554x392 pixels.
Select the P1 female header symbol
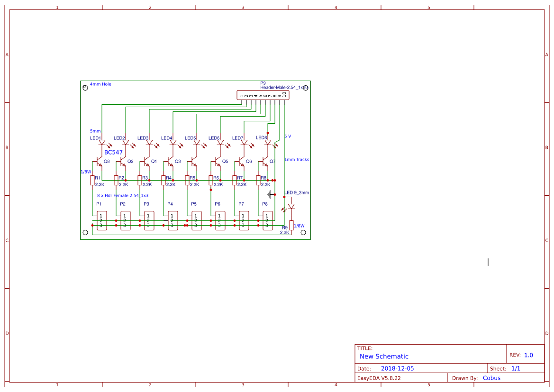(x=101, y=220)
